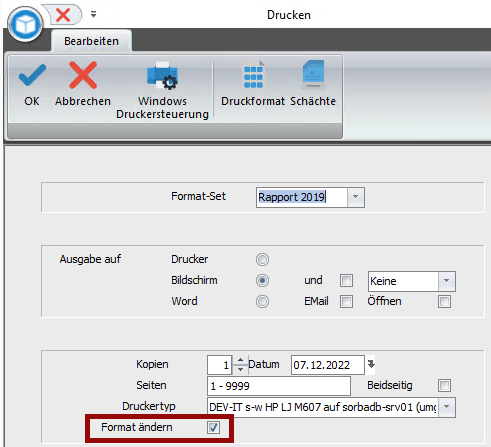
Task: Select the Word output radio button
Action: coord(262,301)
